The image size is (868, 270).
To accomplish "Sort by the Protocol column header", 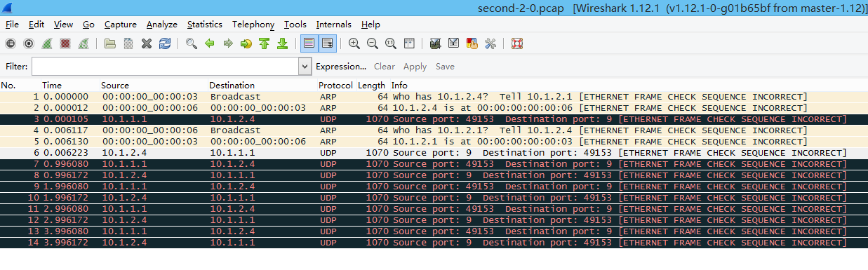I will [335, 86].
